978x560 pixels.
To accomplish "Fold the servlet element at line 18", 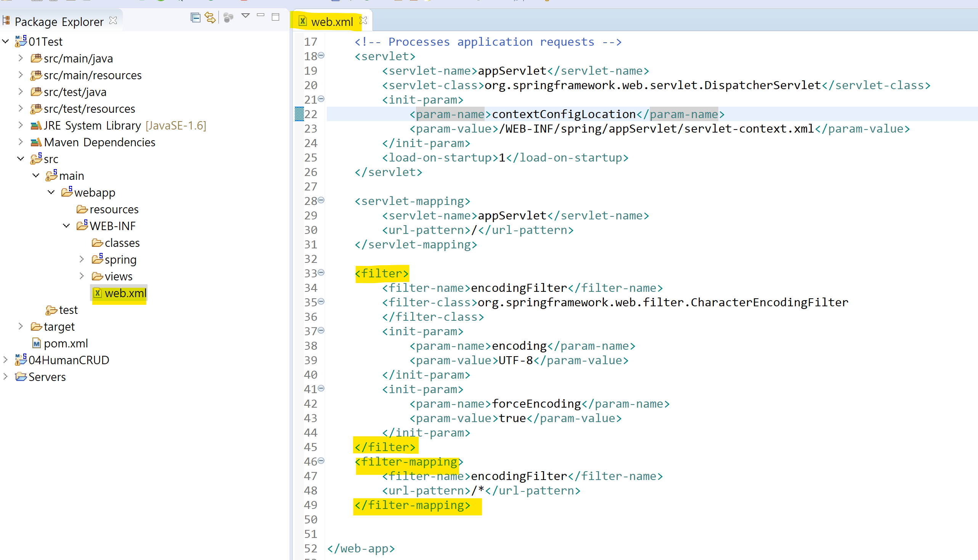I will 321,55.
